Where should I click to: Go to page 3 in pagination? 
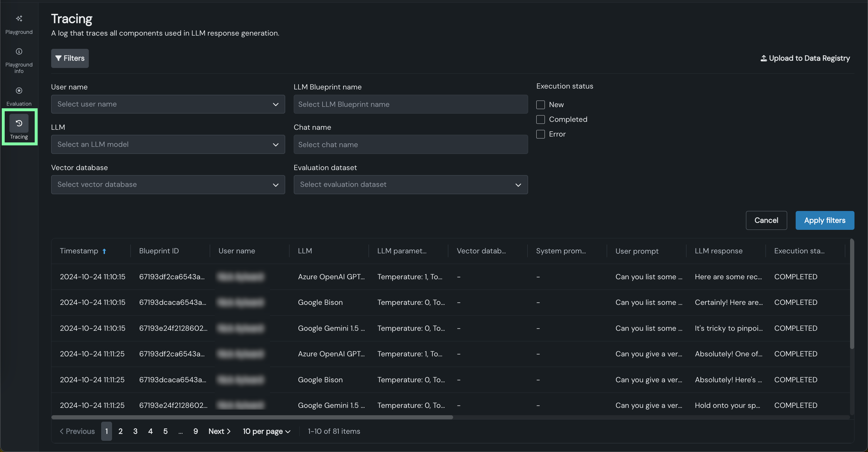click(x=135, y=431)
